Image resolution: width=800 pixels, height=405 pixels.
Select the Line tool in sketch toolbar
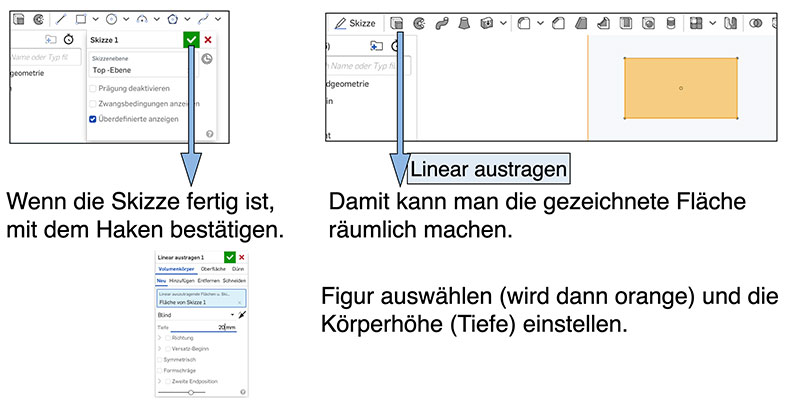61,18
